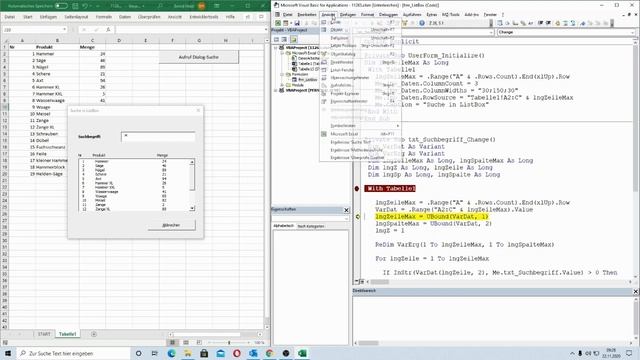Open VBA Debuggen menu
640x360 pixels.
point(388,14)
